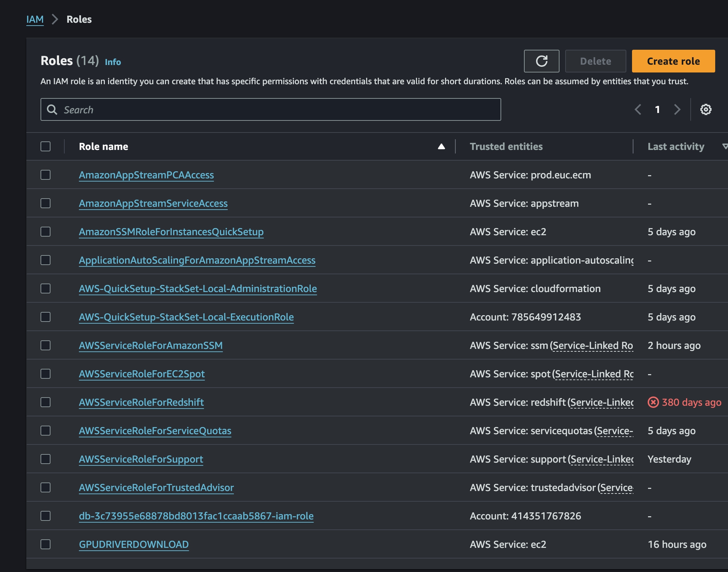Viewport: 728px width, 572px height.
Task: Click the refresh roles icon button
Action: (541, 61)
